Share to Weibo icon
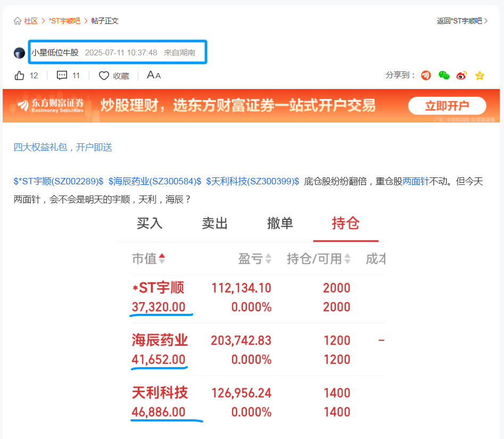Image resolution: width=504 pixels, height=439 pixels. tap(462, 76)
